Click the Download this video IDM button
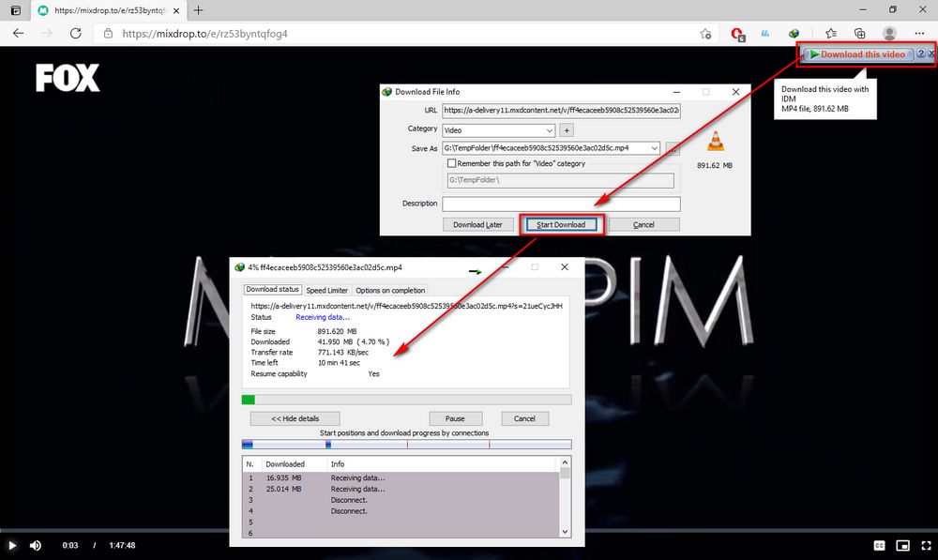 click(857, 53)
